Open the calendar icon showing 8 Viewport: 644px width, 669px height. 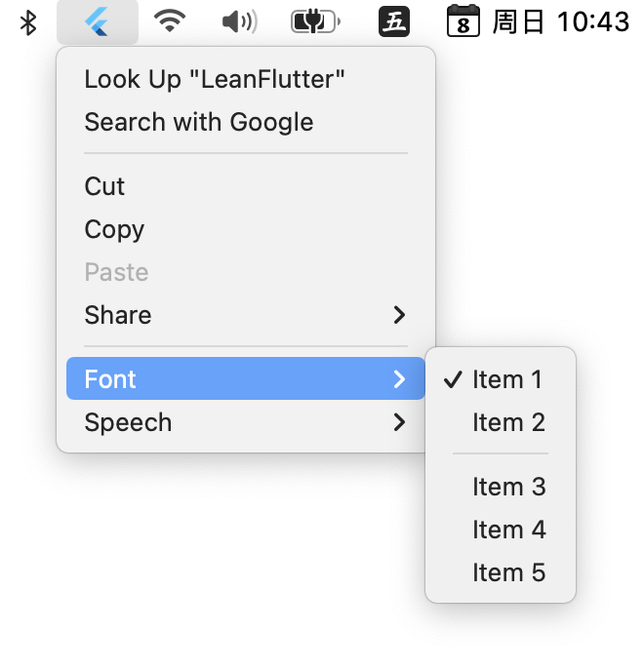[463, 20]
